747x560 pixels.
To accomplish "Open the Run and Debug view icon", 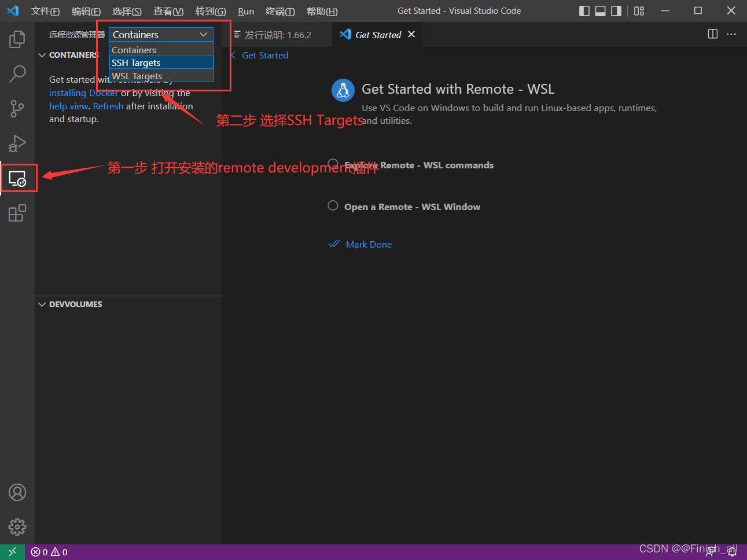I will point(17,143).
